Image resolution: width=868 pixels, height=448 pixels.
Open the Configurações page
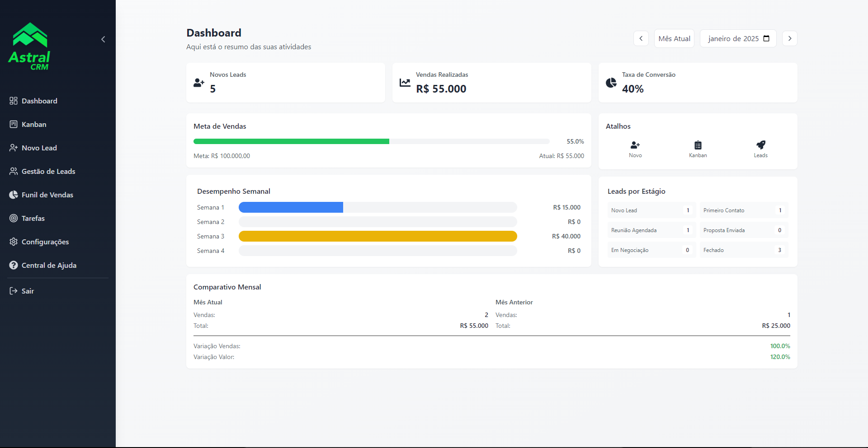click(x=45, y=242)
